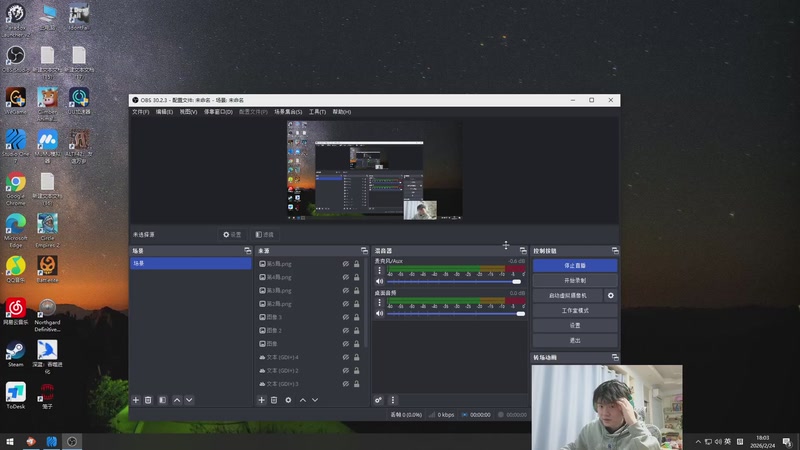Viewport: 800px width, 450px height.
Task: Click 退出 button in the controls panel
Action: pyautogui.click(x=575, y=340)
